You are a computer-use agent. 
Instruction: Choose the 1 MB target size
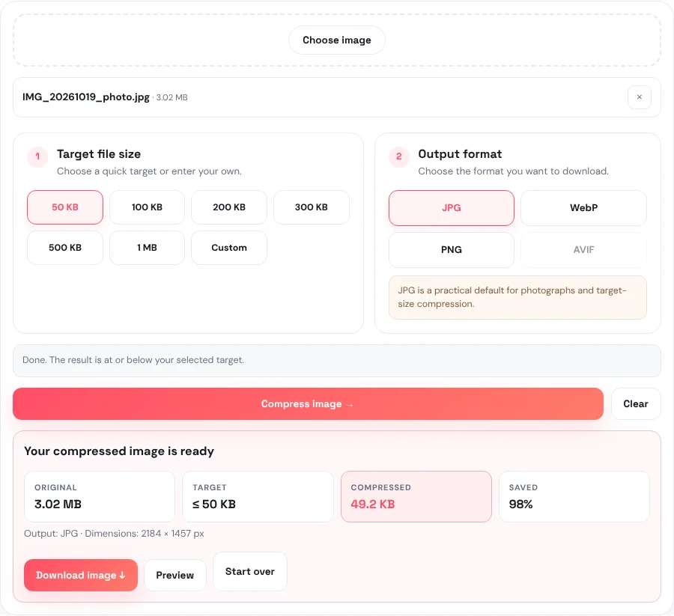click(147, 248)
